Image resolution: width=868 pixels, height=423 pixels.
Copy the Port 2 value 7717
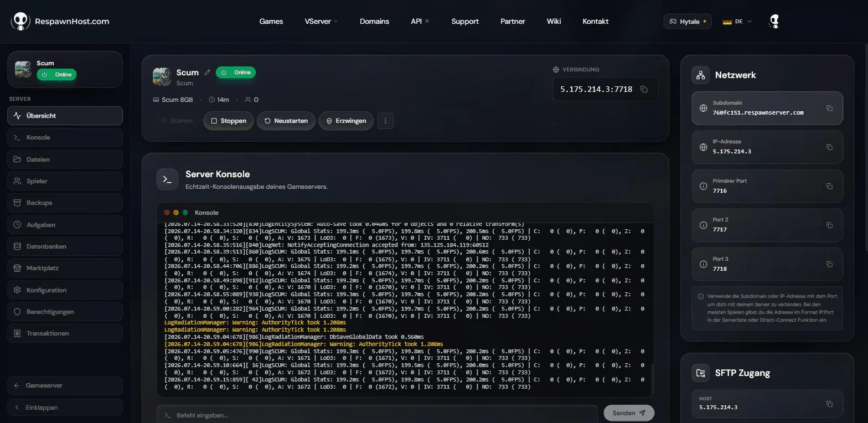click(x=829, y=225)
